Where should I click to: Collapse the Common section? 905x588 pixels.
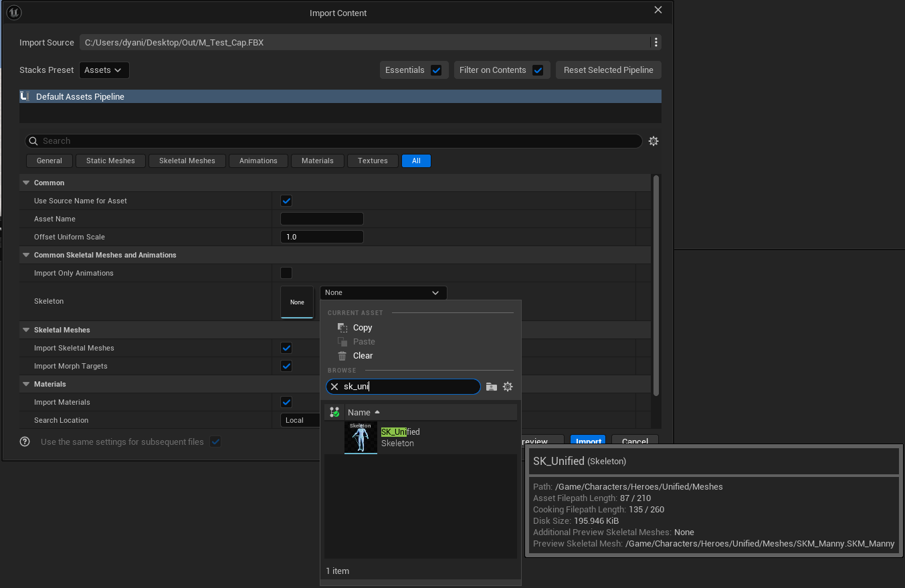click(27, 183)
